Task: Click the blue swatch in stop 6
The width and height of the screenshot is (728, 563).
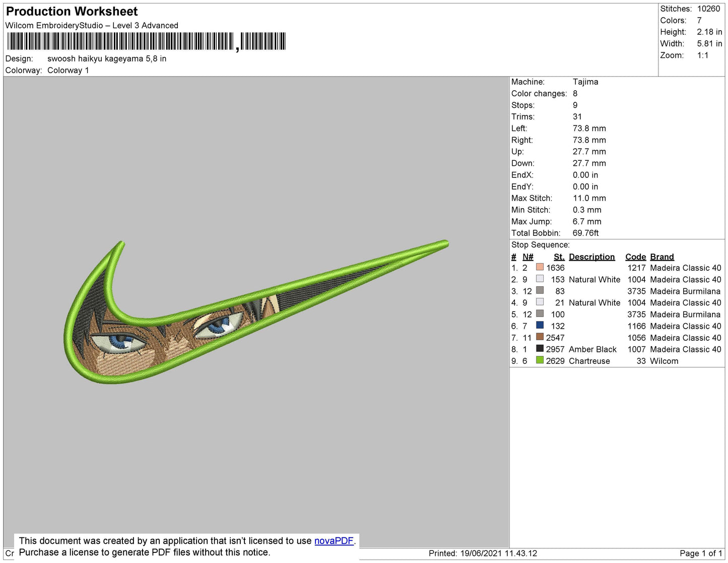Action: [540, 325]
